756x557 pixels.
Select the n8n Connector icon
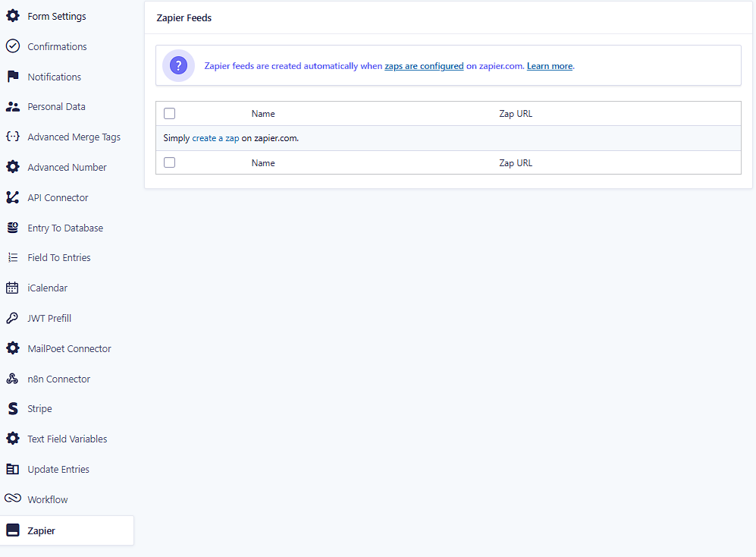[12, 378]
